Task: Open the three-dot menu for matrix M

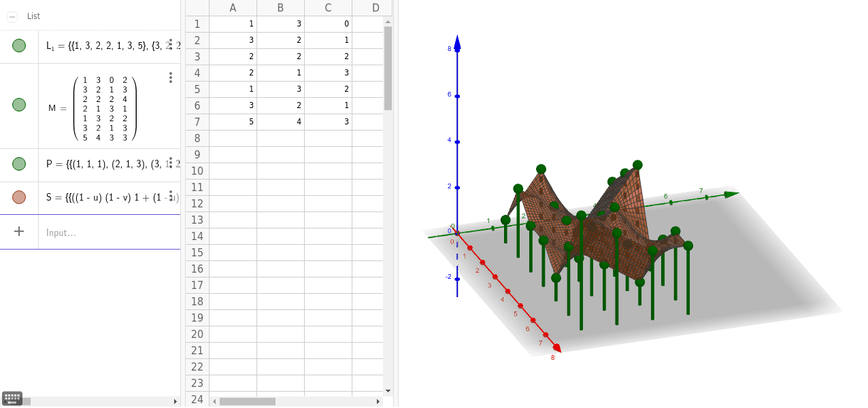Action: 170,78
